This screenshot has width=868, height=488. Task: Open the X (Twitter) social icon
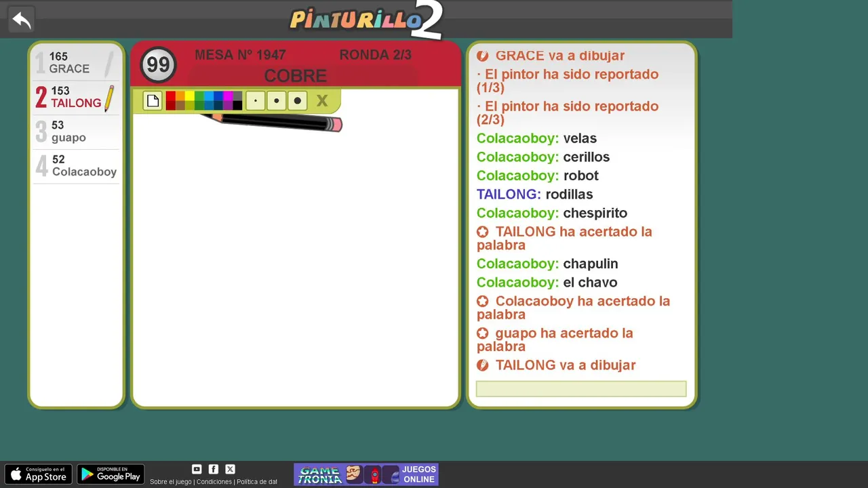coord(231,469)
